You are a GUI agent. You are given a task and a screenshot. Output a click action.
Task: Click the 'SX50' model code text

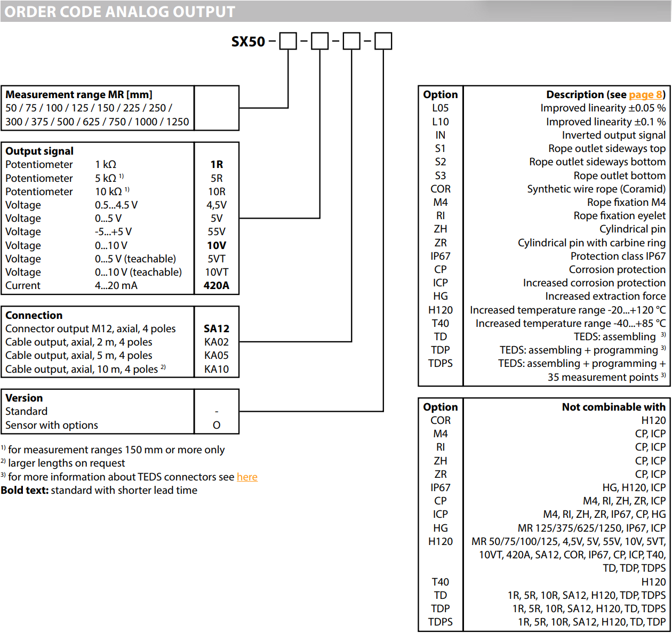pos(248,42)
